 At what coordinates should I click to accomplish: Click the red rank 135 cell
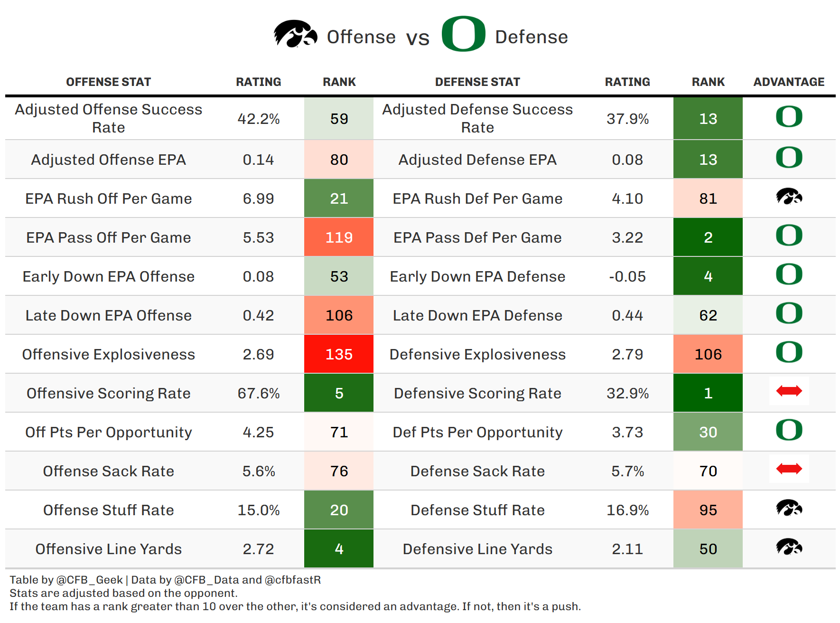pyautogui.click(x=339, y=354)
